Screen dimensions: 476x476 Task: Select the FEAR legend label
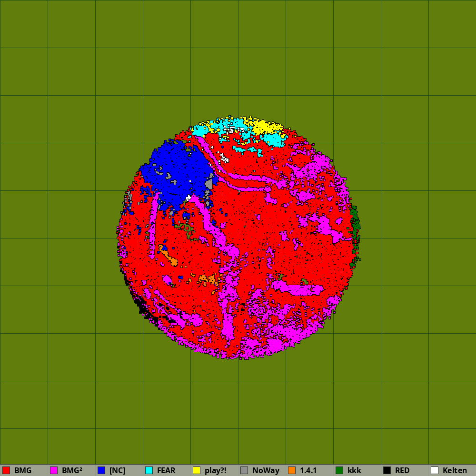pyautogui.click(x=166, y=470)
